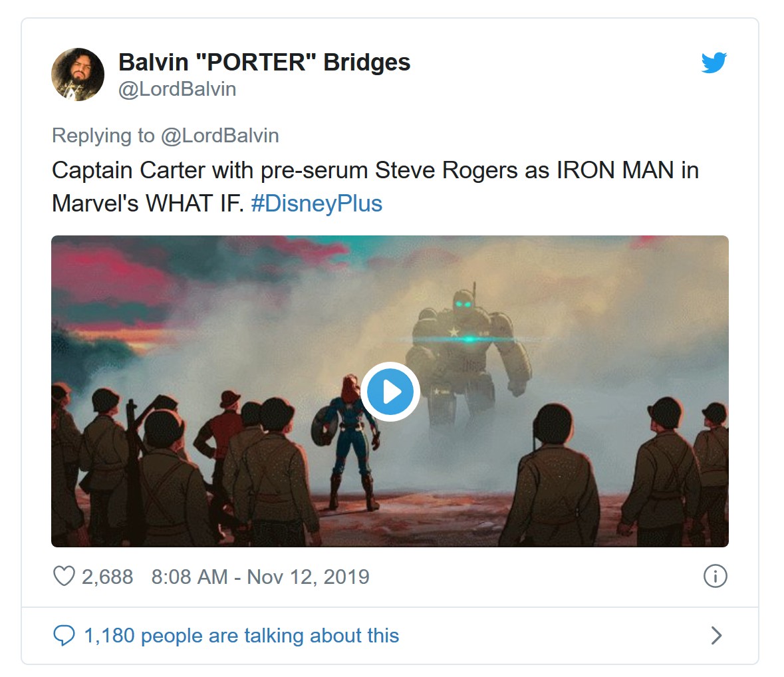Open @LordBalvin mention in Replying to line
The image size is (784, 677).
point(220,136)
